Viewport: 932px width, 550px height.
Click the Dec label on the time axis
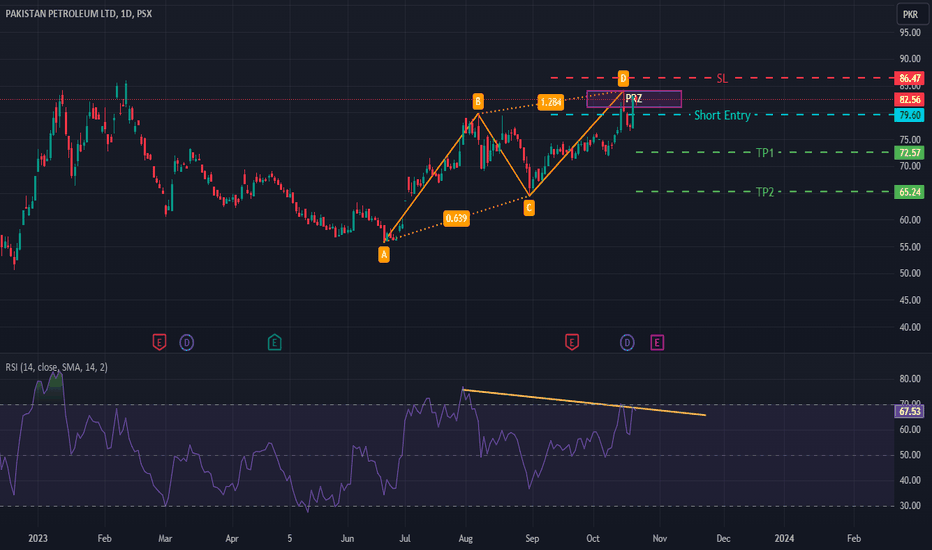[x=723, y=539]
